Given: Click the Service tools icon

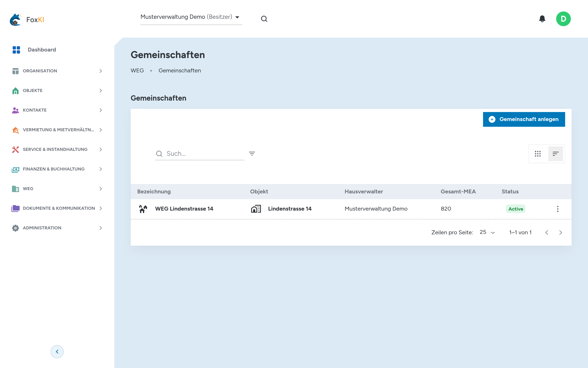Looking at the screenshot, I should (15, 149).
